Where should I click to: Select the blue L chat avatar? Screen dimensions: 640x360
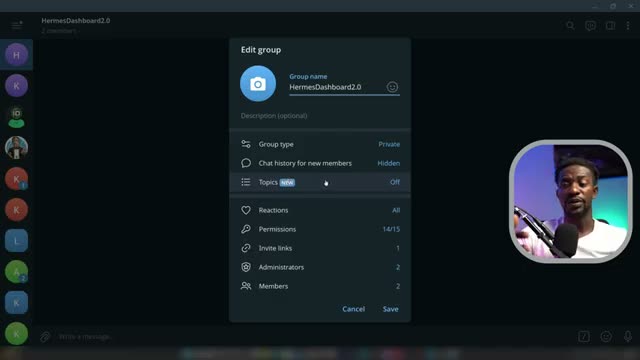pyautogui.click(x=16, y=241)
